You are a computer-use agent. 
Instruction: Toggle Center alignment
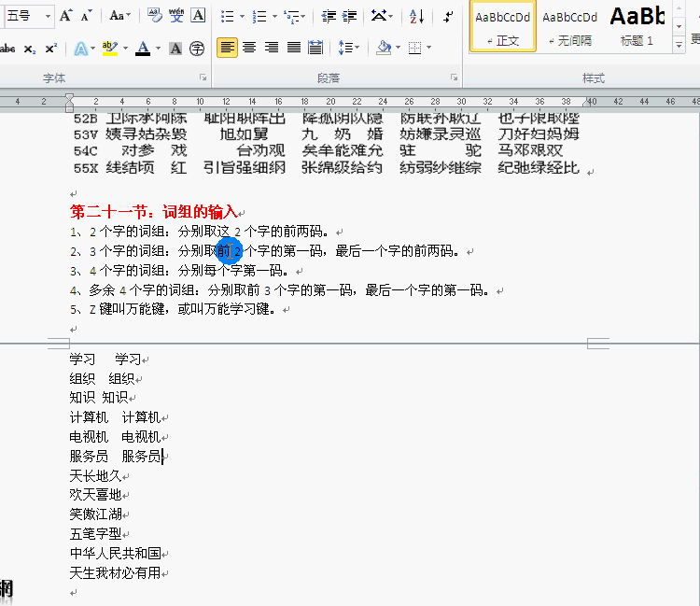tap(249, 48)
